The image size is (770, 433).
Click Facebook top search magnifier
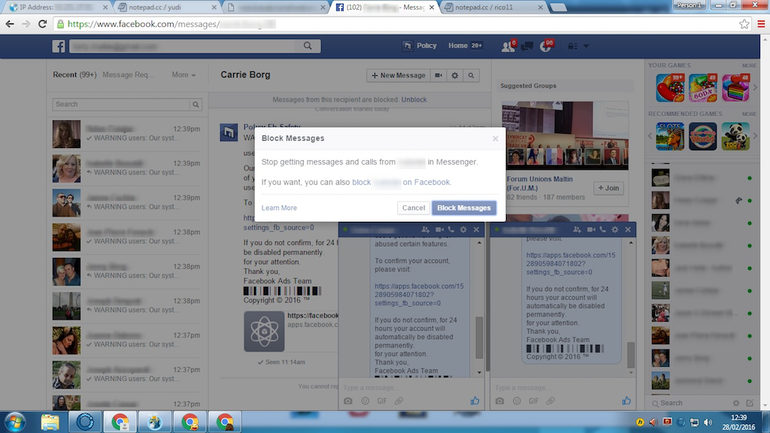pyautogui.click(x=308, y=46)
